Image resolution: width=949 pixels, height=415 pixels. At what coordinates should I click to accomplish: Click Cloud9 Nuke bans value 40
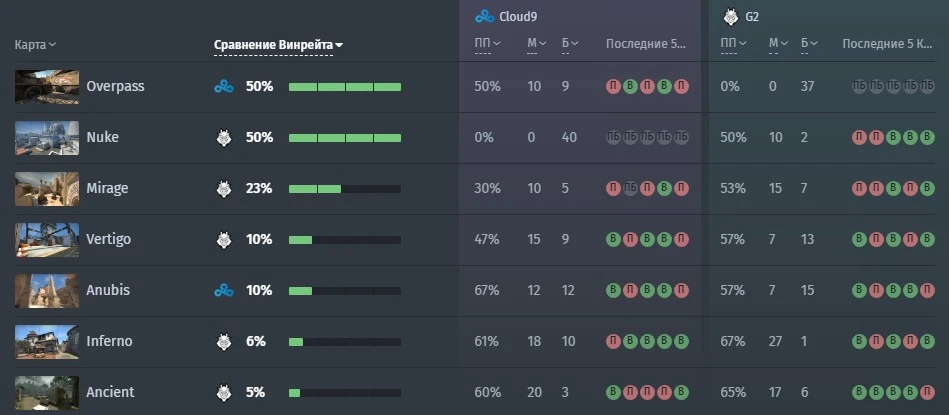[x=569, y=137]
